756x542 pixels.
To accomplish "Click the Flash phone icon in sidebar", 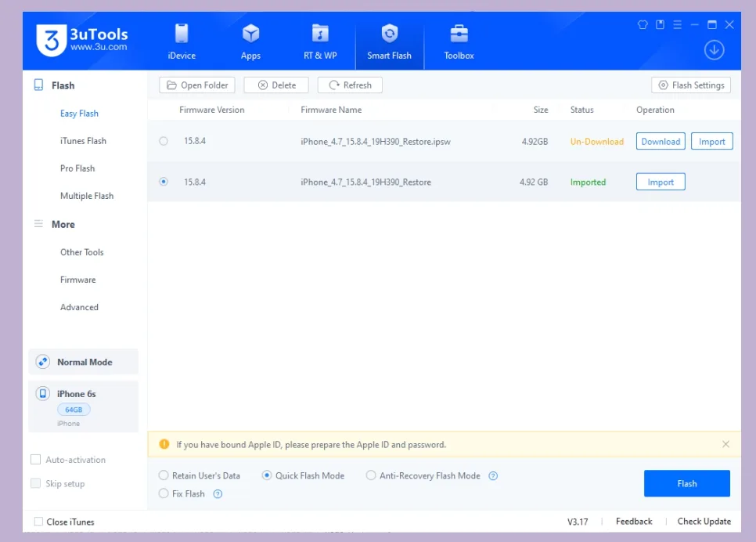I will point(38,85).
